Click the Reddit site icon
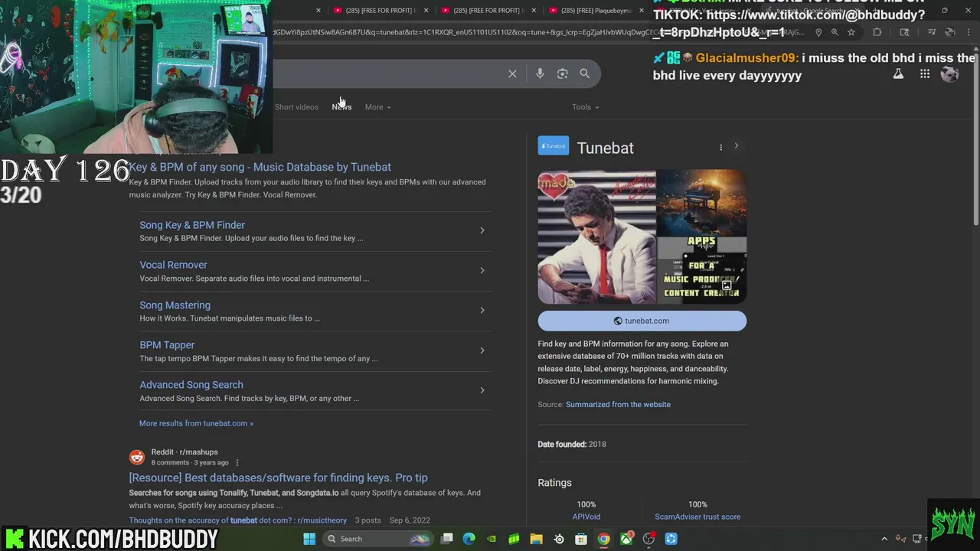Screen dimensions: 980x551 [137, 457]
